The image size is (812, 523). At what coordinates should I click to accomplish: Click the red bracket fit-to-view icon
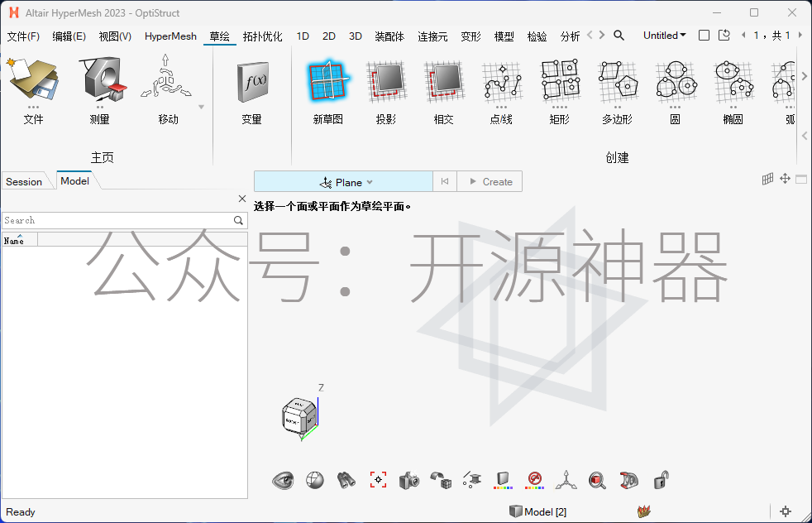point(378,480)
